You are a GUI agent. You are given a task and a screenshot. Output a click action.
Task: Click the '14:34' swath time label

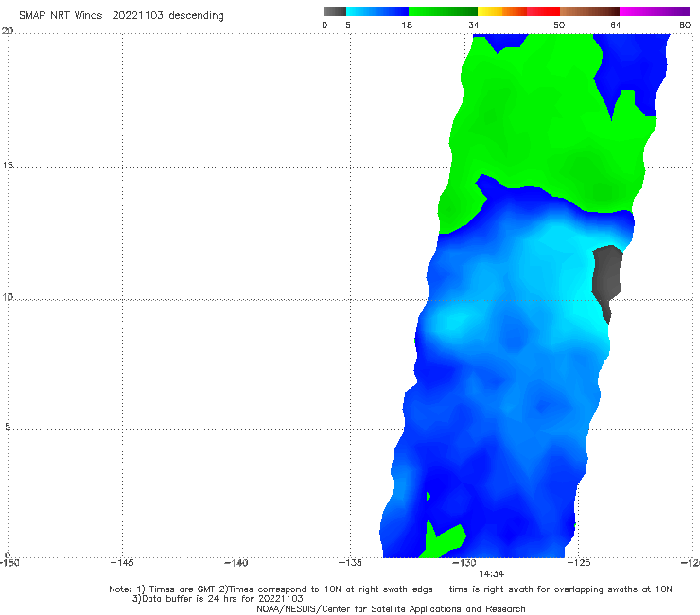492,574
